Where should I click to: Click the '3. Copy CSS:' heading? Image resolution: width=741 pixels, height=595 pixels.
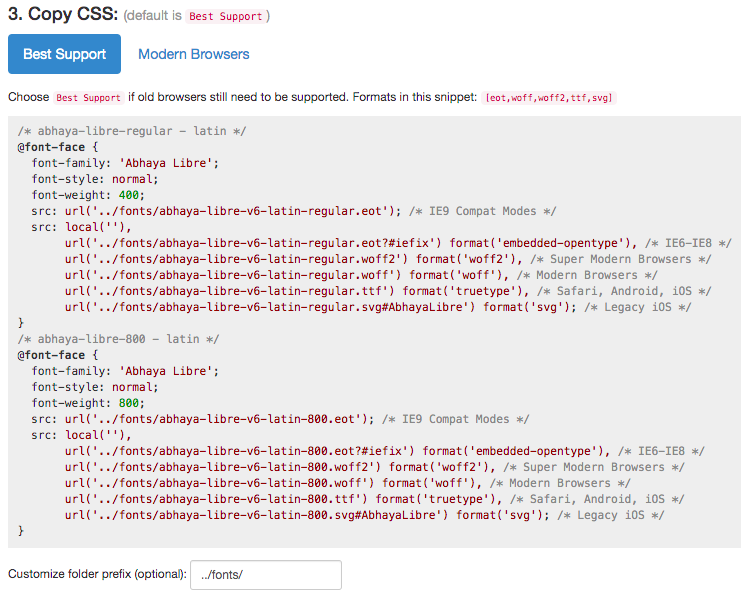click(x=63, y=14)
